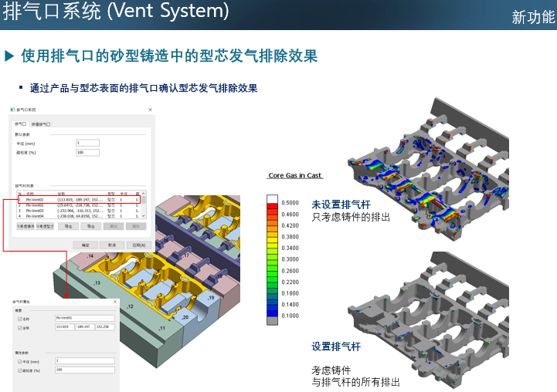The image size is (557, 392).
Task: Click vent marker 19 on the model
Action: tap(210, 298)
